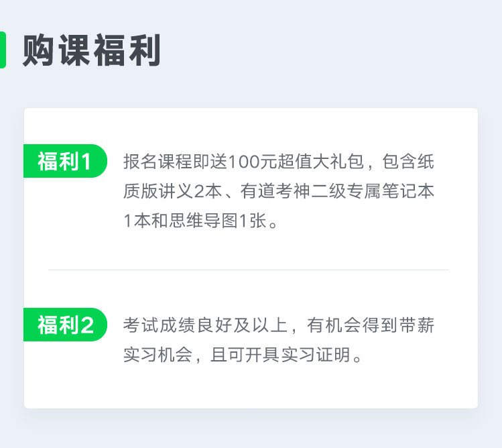
Task: Click the text 报名课程即送100元超值大礼包
Action: pyautogui.click(x=244, y=161)
